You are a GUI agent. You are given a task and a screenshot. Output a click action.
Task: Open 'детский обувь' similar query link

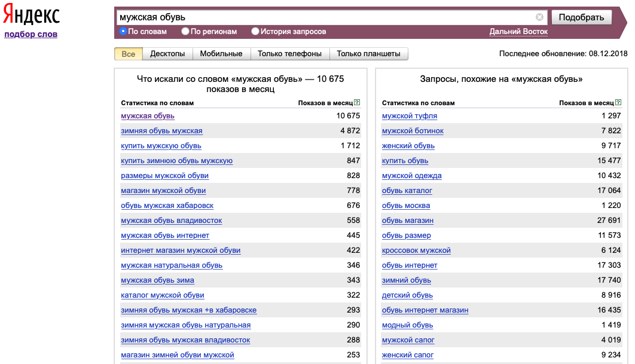[407, 295]
